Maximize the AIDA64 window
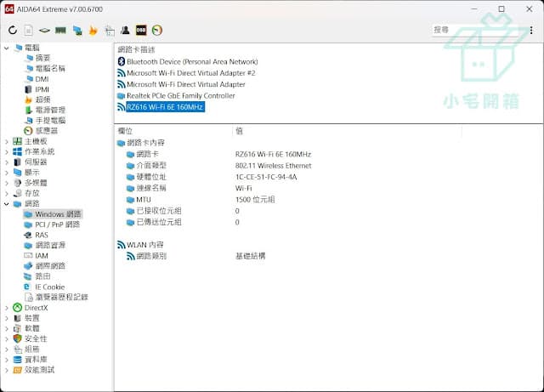Viewport: 544px width, 392px height. pos(501,9)
